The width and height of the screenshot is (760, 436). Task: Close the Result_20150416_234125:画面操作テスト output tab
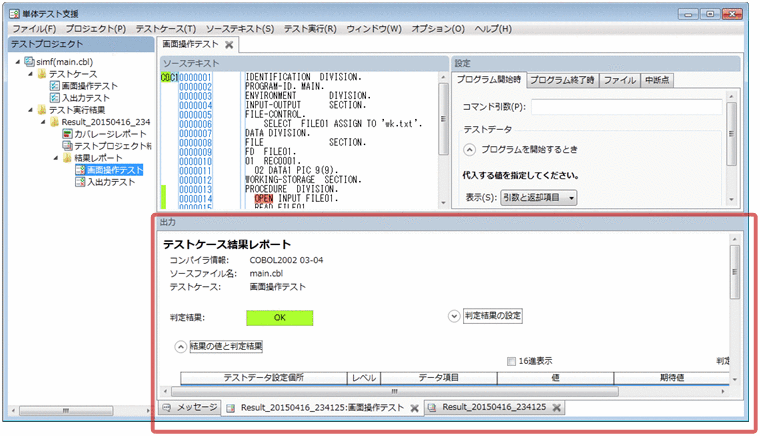coord(414,408)
